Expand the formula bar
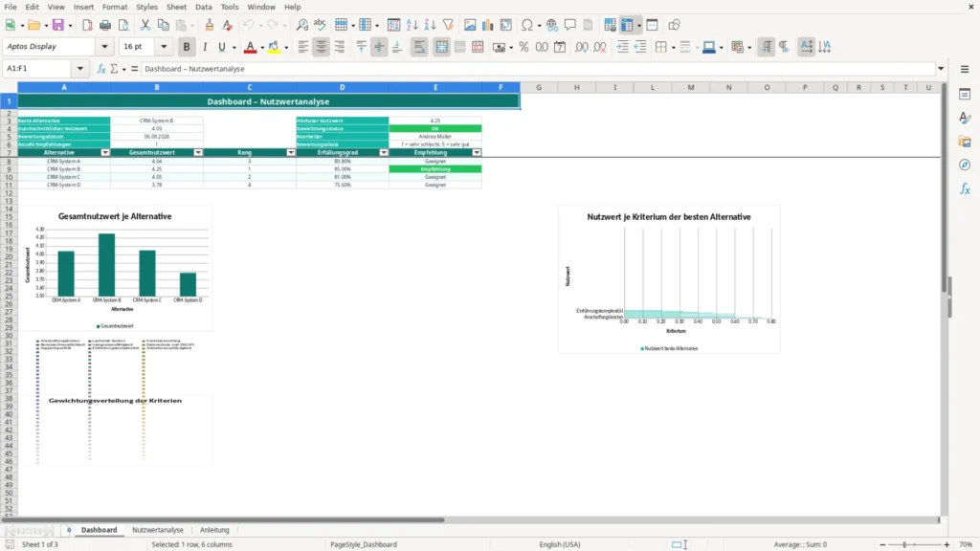Viewport: 980px width, 551px height. [x=941, y=69]
